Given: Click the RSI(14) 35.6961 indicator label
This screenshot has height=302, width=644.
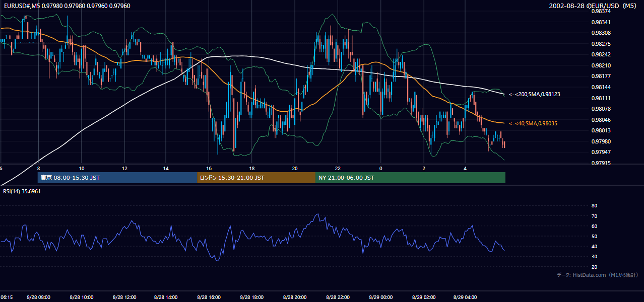Looking at the screenshot, I should pos(21,191).
